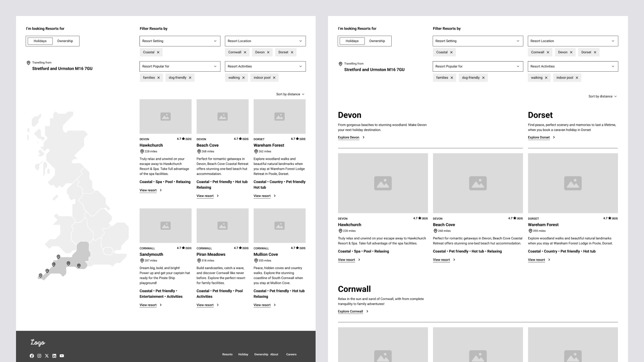
Task: Open 'Resort Setting' dropdown in left wireframe
Action: (x=179, y=41)
